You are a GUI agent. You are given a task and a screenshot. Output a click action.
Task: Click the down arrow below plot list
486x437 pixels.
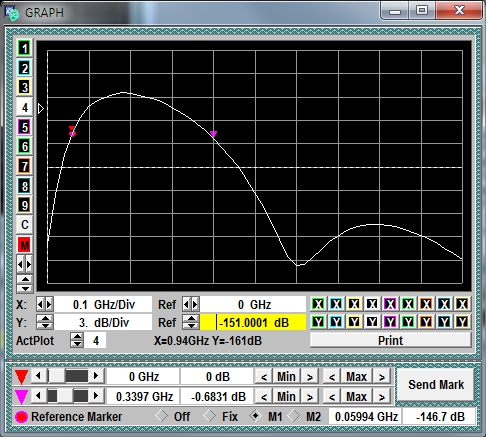(25, 288)
